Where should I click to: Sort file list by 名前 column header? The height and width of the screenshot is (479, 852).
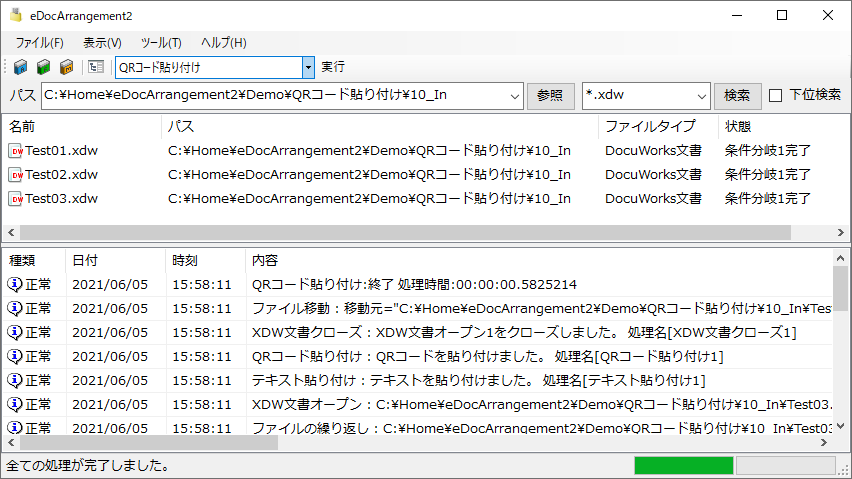tap(82, 127)
